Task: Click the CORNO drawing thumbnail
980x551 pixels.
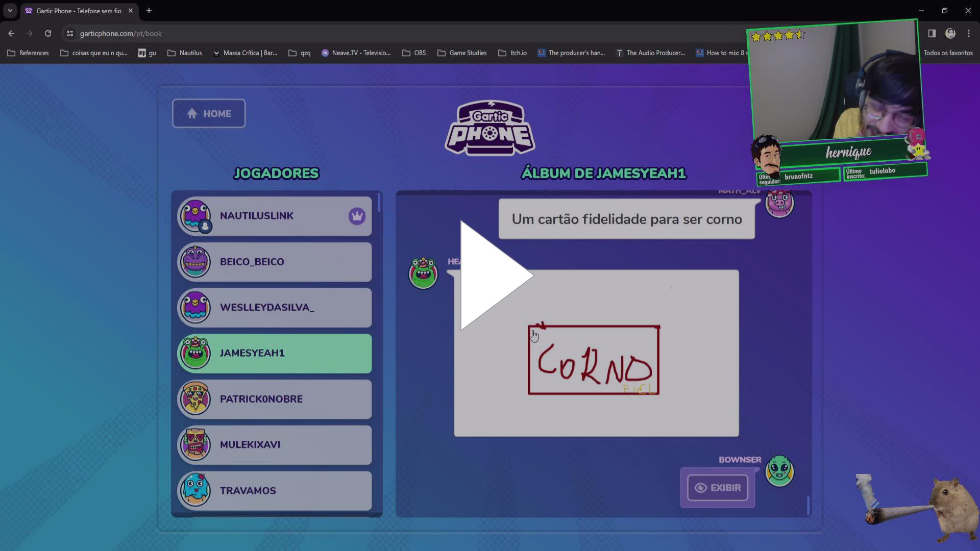Action: point(594,360)
